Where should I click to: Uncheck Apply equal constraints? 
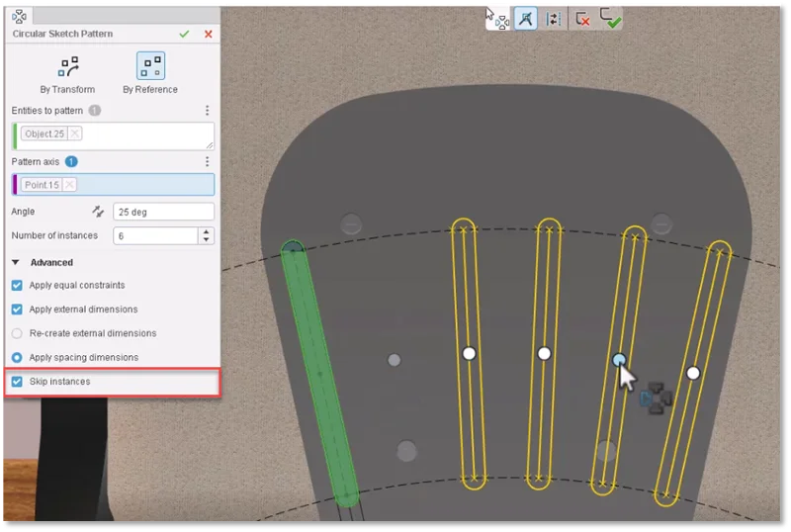coord(17,285)
